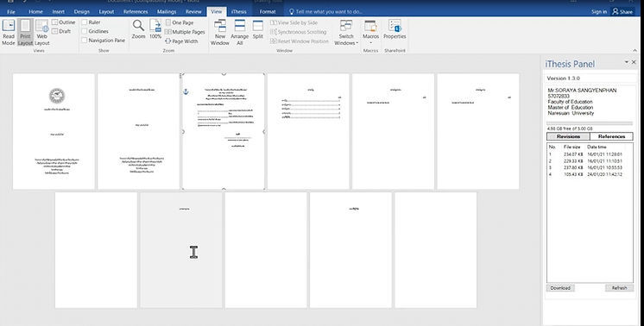Open the Design tab
Image resolution: width=644 pixels, height=326 pixels.
click(x=82, y=11)
